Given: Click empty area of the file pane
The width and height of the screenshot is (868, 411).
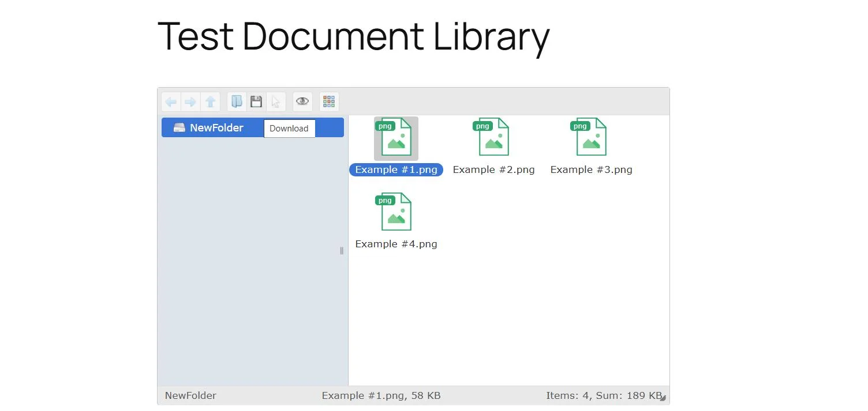Looking at the screenshot, I should [519, 317].
